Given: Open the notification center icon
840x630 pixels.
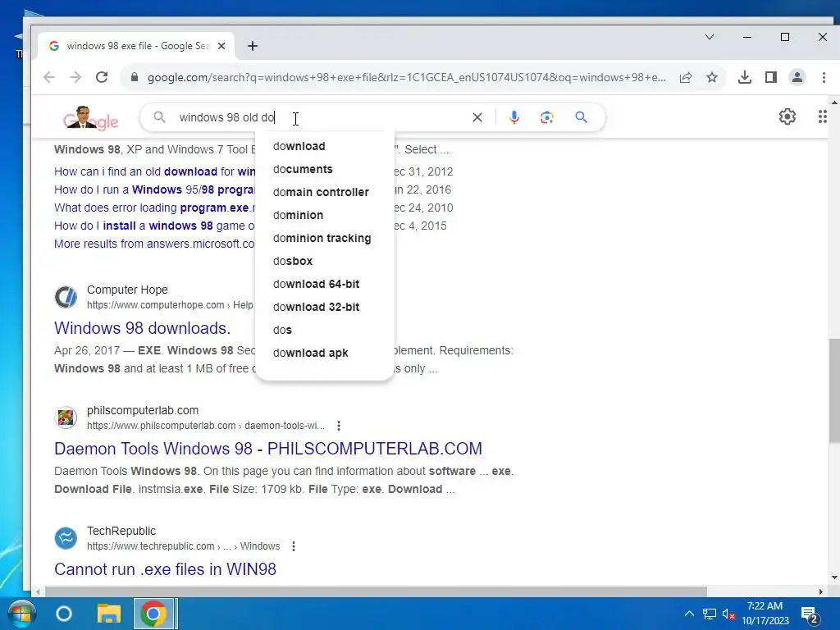Looking at the screenshot, I should [x=810, y=615].
